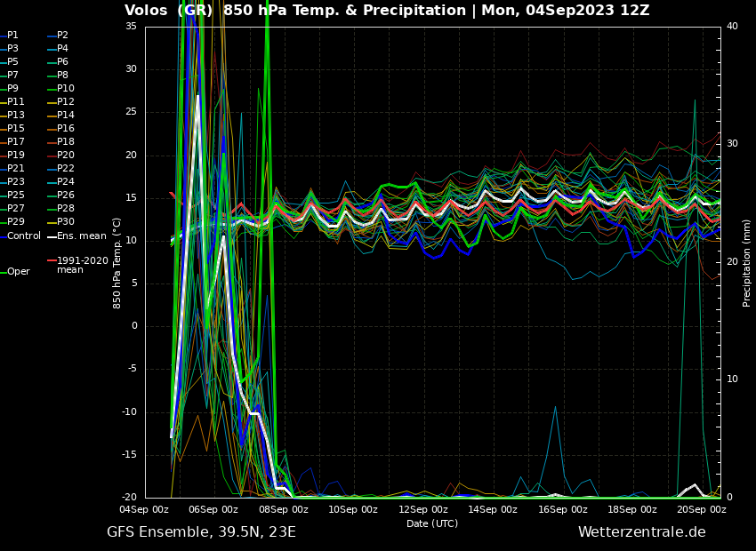Click the Ens. mean legend label
This screenshot has height=551, width=756.
coord(82,236)
